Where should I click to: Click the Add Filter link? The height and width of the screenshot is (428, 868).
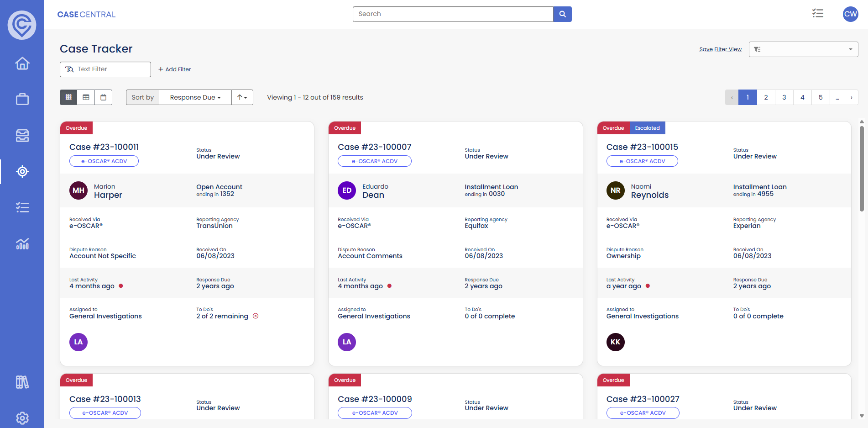point(174,69)
